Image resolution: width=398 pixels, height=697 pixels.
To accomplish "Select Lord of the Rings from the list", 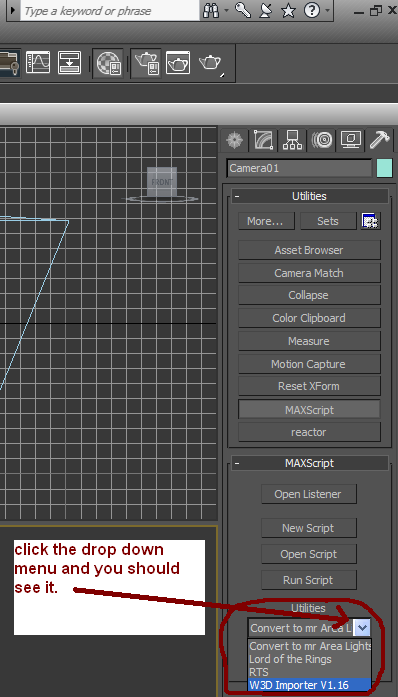I will 310,659.
